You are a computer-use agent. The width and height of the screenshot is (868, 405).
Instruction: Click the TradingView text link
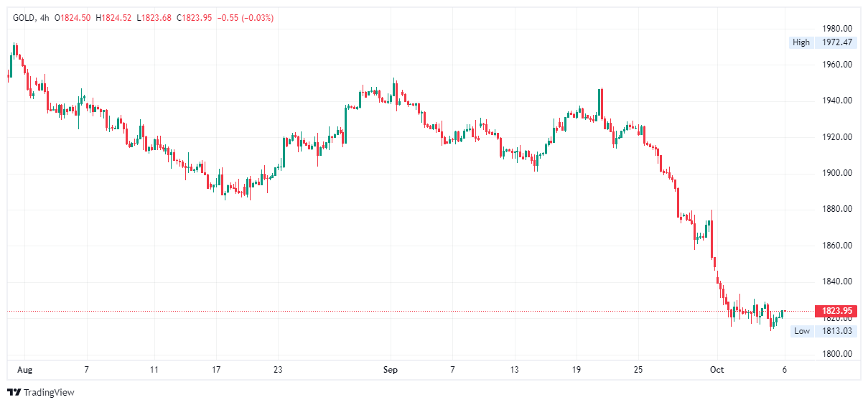pos(49,393)
